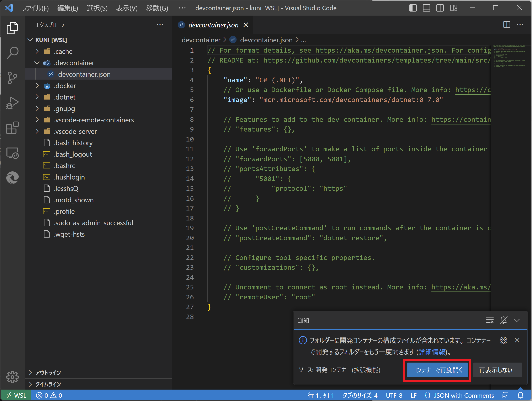
Task: Select the devcontainer.json editor tab
Action: point(213,25)
